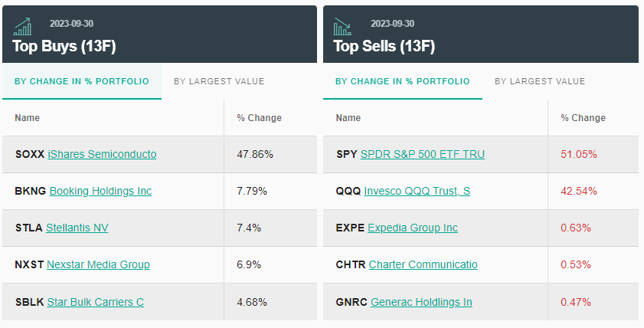Screen dimensions: 644x328
Task: Select Top Buys 'By Largest Value' tab
Action: [x=219, y=81]
